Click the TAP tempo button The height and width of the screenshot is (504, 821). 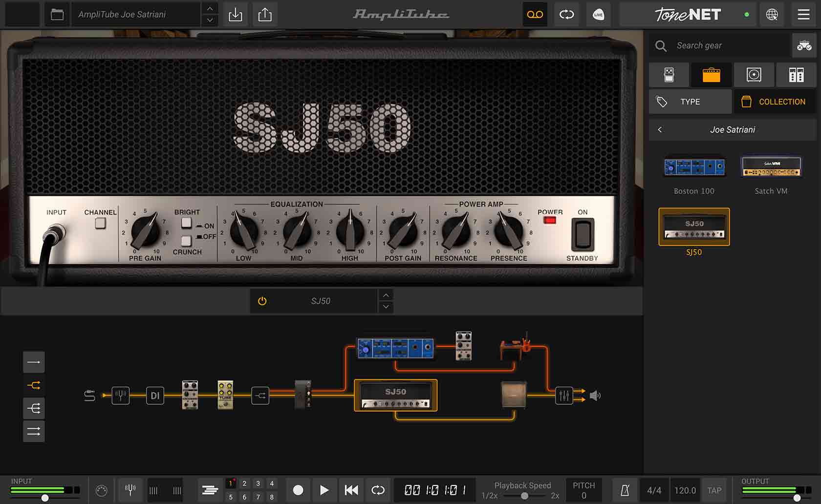pyautogui.click(x=714, y=490)
